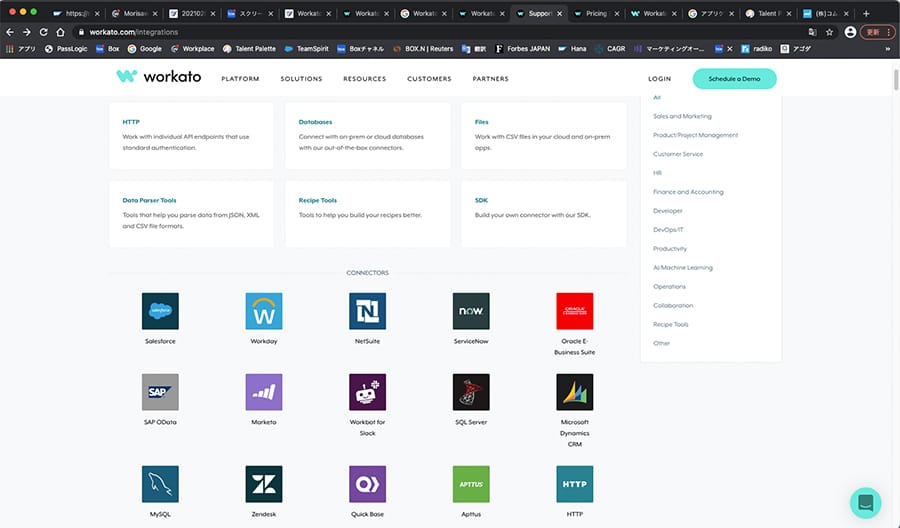Select the Workday connector icon
Image resolution: width=900 pixels, height=528 pixels.
pyautogui.click(x=264, y=311)
